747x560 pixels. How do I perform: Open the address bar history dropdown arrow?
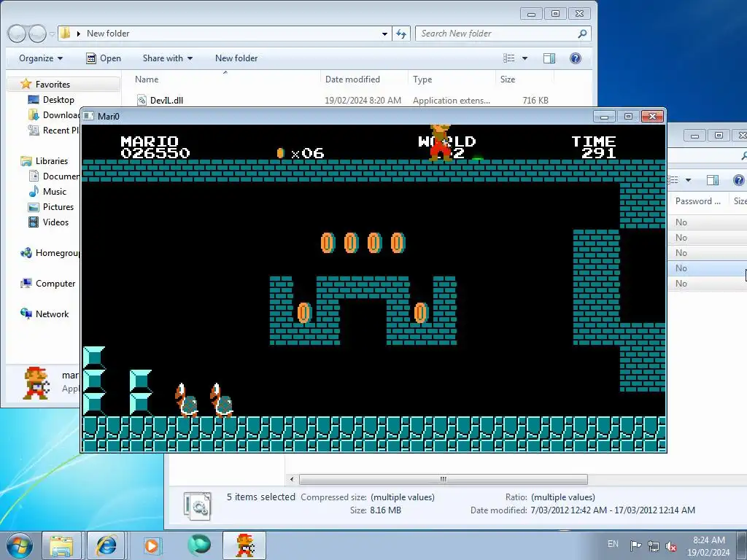click(384, 34)
